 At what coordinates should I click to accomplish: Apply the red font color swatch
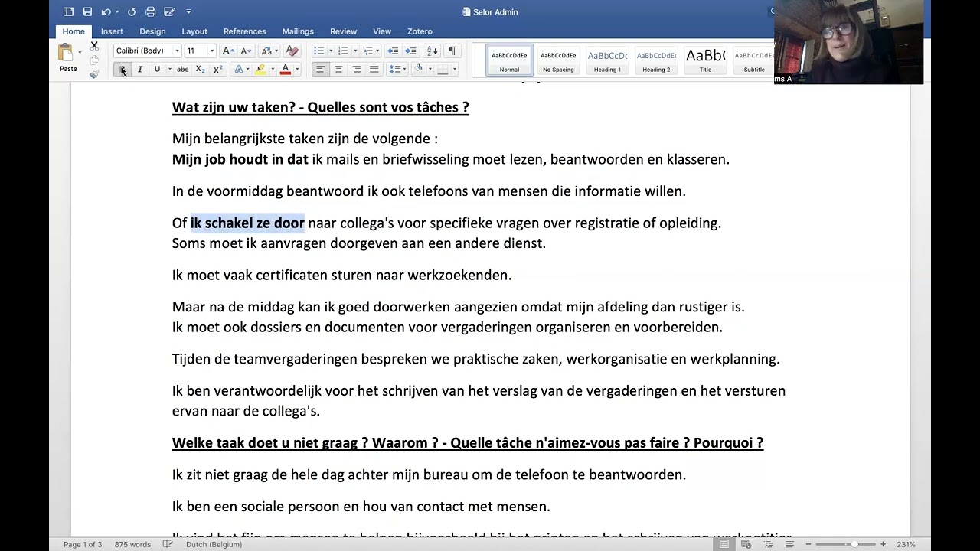click(286, 69)
